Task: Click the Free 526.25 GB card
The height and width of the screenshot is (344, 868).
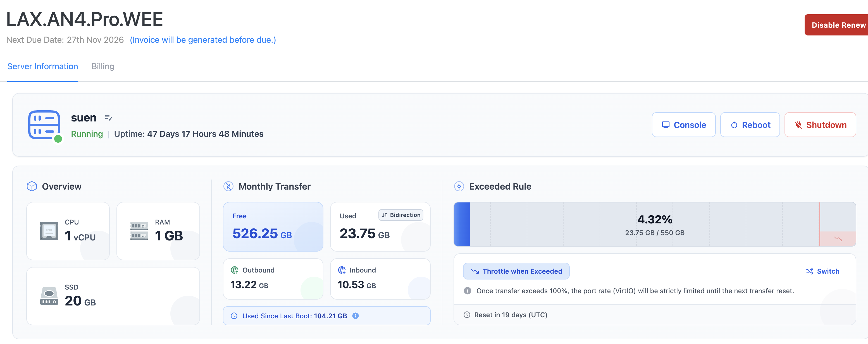Action: (273, 226)
